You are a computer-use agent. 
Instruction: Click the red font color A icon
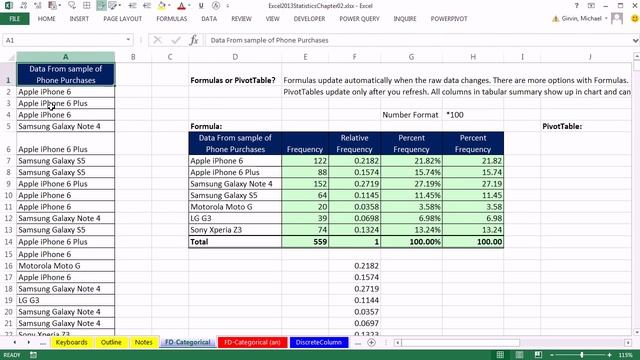pos(182,6)
